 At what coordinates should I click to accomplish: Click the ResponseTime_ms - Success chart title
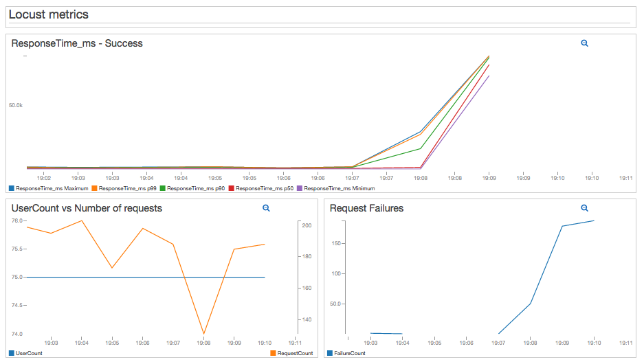77,43
